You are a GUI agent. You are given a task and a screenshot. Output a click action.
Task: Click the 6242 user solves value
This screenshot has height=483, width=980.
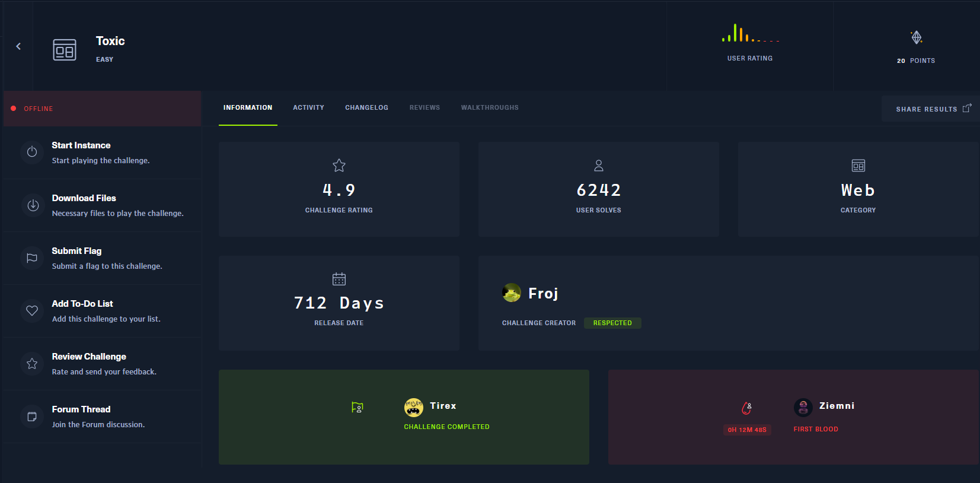(x=599, y=190)
